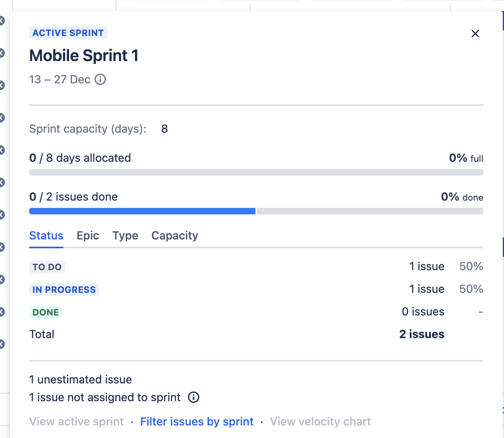Click the days allocated progress bar
The height and width of the screenshot is (438, 504).
click(x=256, y=172)
